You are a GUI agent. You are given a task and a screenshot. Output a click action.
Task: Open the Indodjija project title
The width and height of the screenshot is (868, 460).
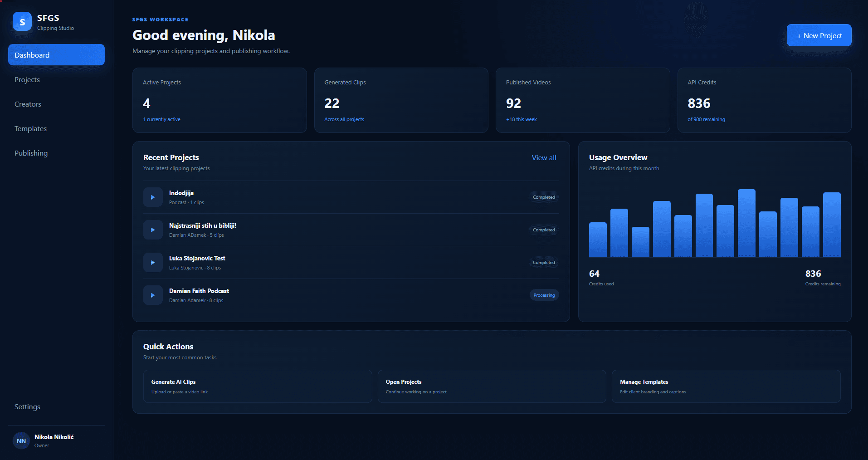(181, 193)
